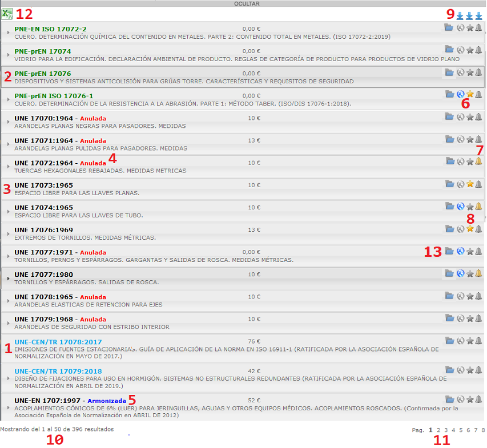
Task: Go to results page 8
Action: [x=483, y=430]
